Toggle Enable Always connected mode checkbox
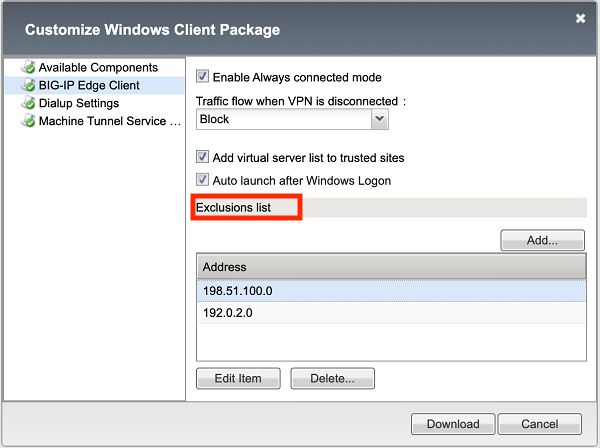Screen dimensions: 600x448 tap(202, 76)
